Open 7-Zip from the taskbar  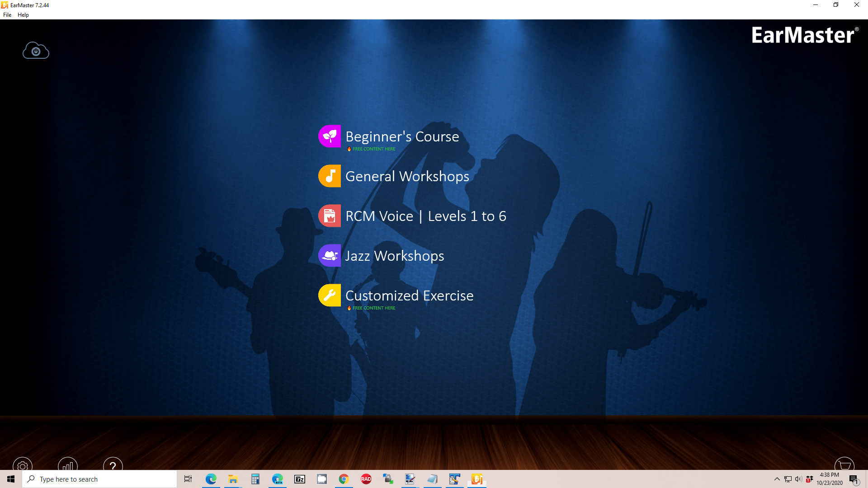coord(299,479)
